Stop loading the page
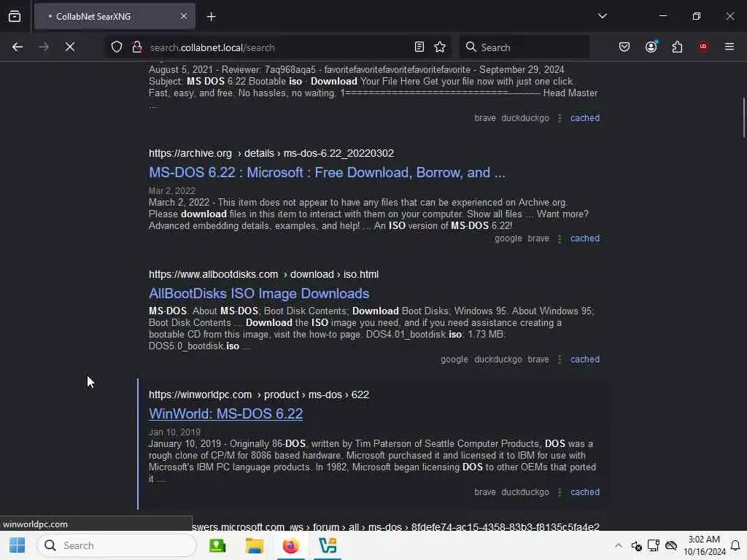Image resolution: width=747 pixels, height=560 pixels. pyautogui.click(x=69, y=47)
